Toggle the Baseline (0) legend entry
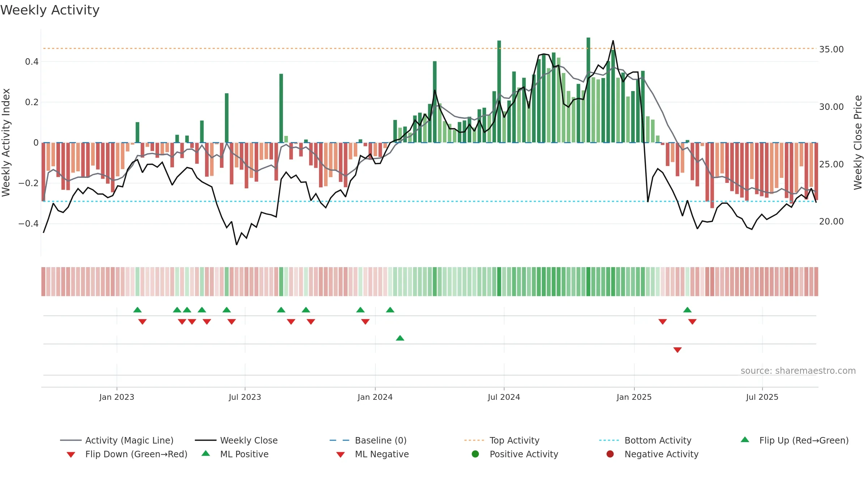The height and width of the screenshot is (488, 868). 368,440
